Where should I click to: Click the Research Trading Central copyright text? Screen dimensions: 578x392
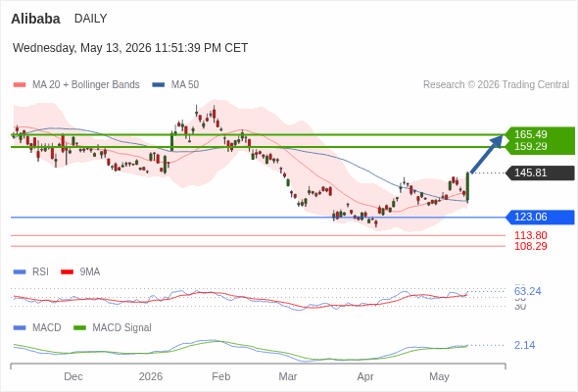pyautogui.click(x=496, y=85)
